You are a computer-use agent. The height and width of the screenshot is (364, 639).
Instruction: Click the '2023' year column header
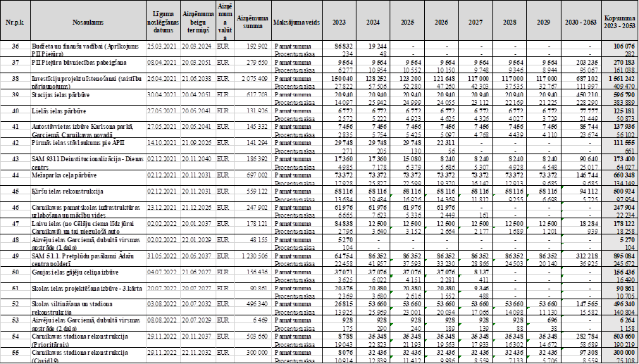tap(339, 22)
